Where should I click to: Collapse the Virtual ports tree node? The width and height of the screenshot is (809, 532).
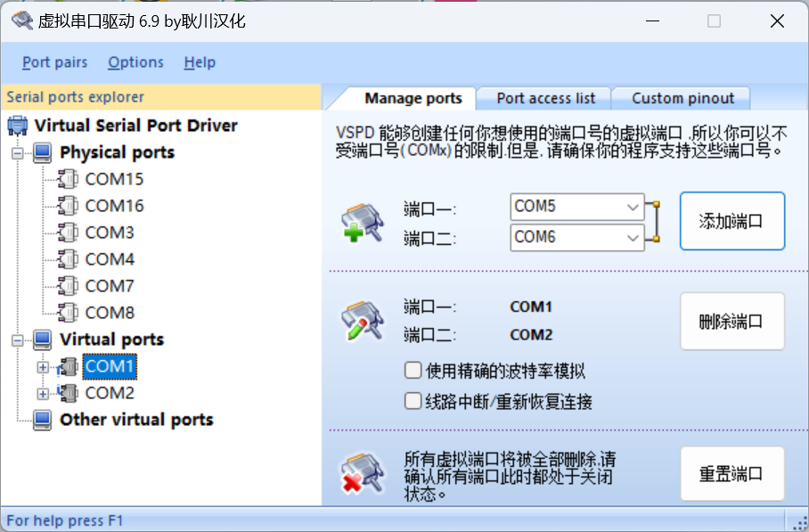point(18,340)
